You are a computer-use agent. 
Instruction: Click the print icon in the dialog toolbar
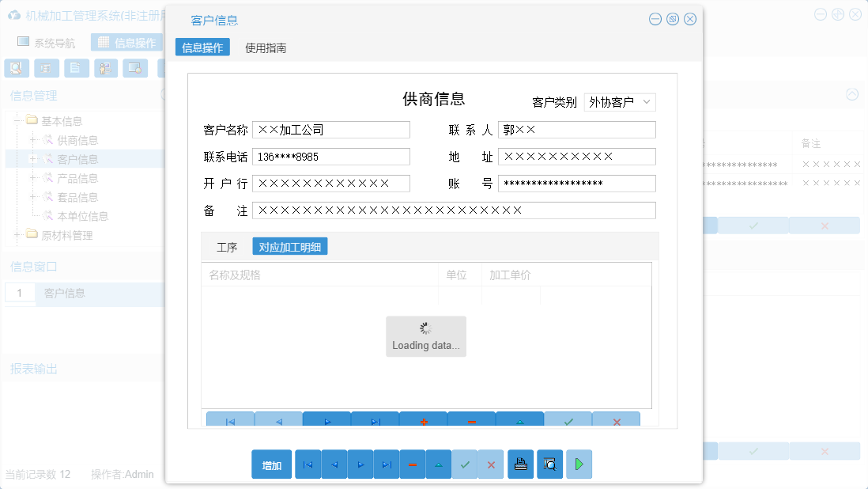click(x=520, y=464)
